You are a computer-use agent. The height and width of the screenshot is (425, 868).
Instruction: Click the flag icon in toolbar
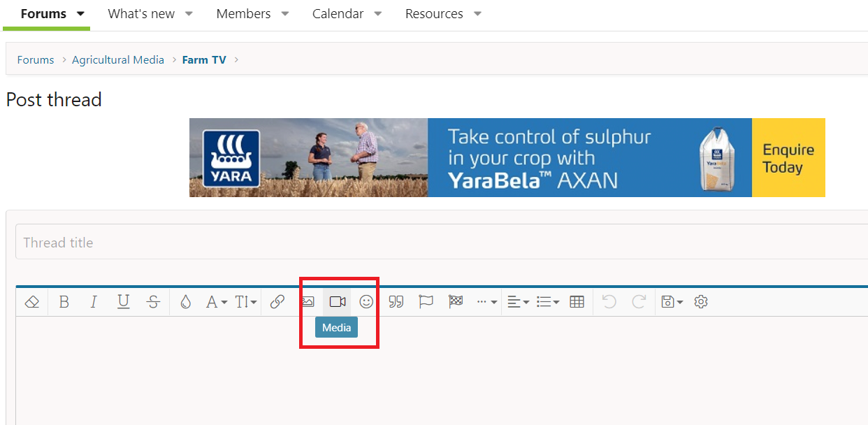[x=426, y=302]
